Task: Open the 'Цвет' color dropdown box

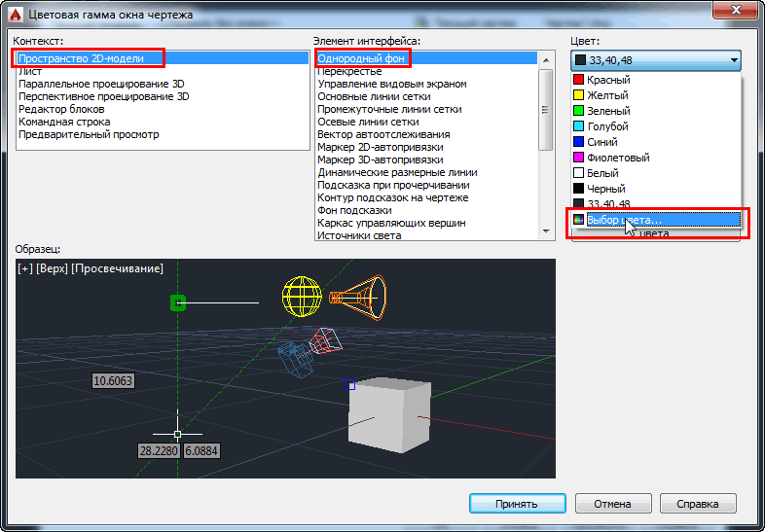Action: 656,60
